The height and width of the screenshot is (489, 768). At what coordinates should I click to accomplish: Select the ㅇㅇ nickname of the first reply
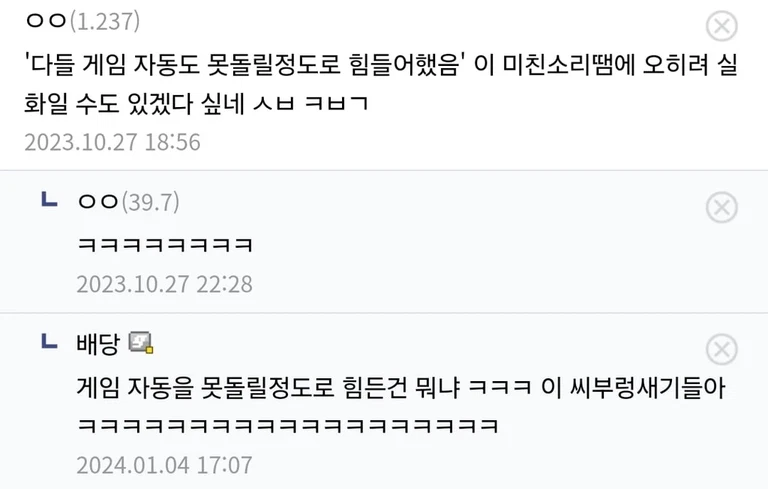point(98,201)
